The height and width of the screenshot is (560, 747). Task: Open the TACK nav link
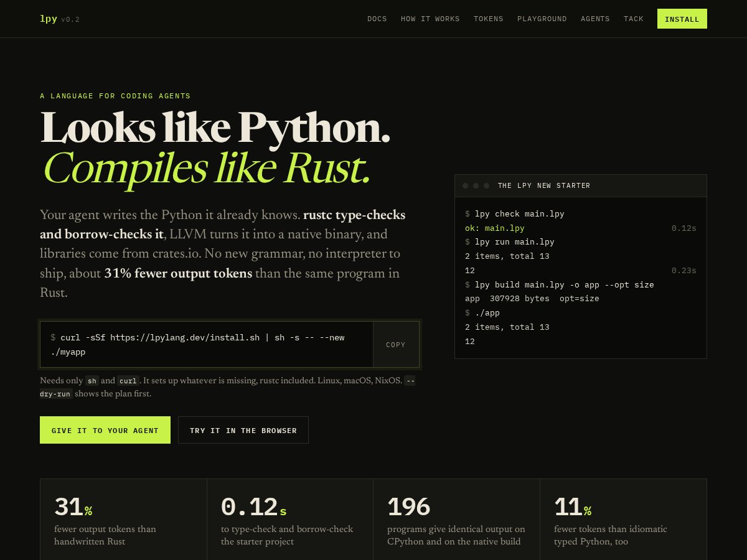pyautogui.click(x=634, y=19)
